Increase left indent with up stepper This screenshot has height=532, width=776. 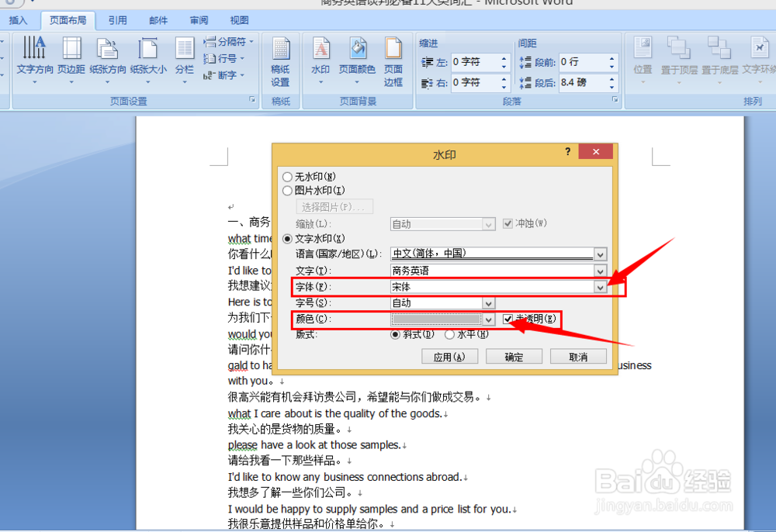click(504, 58)
